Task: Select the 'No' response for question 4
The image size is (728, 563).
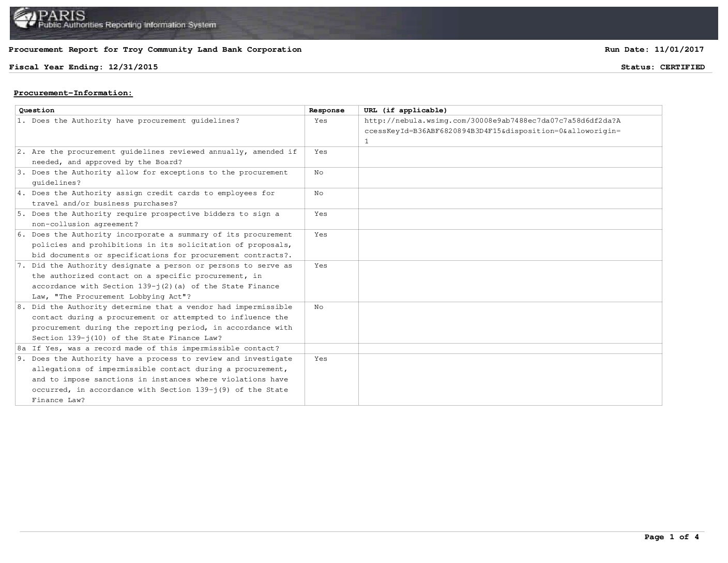Action: pos(318,193)
